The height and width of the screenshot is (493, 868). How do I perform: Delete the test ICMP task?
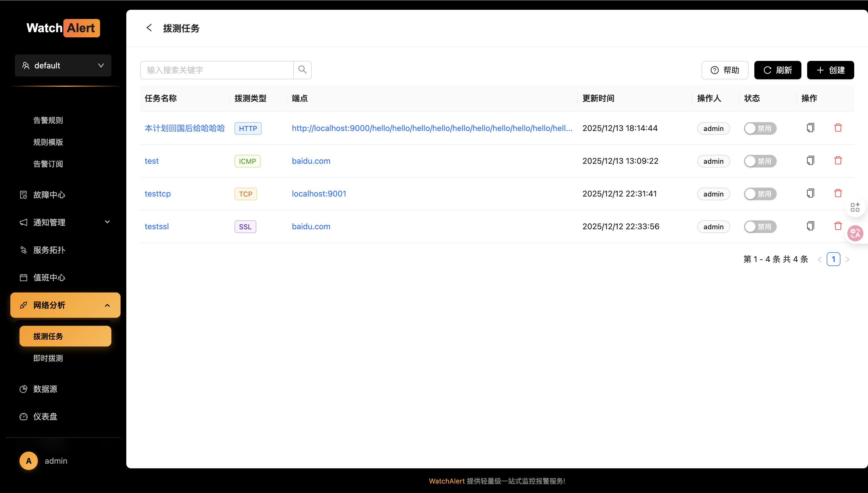coord(838,161)
